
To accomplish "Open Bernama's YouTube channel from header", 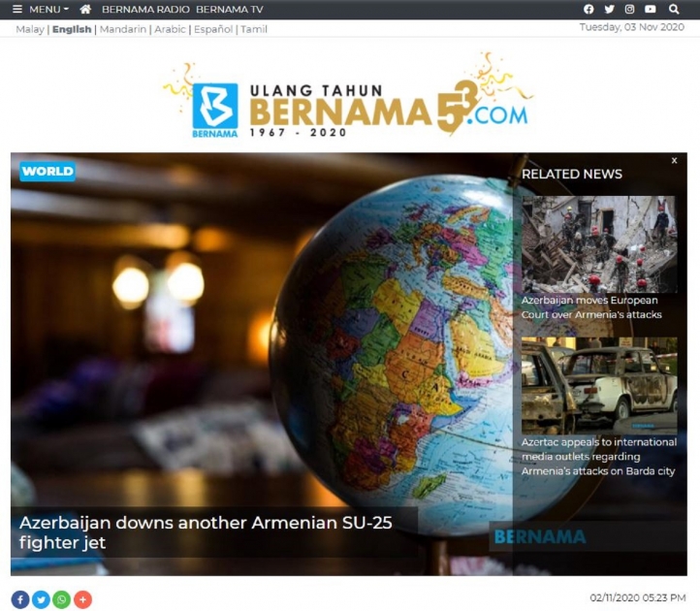I will point(650,9).
